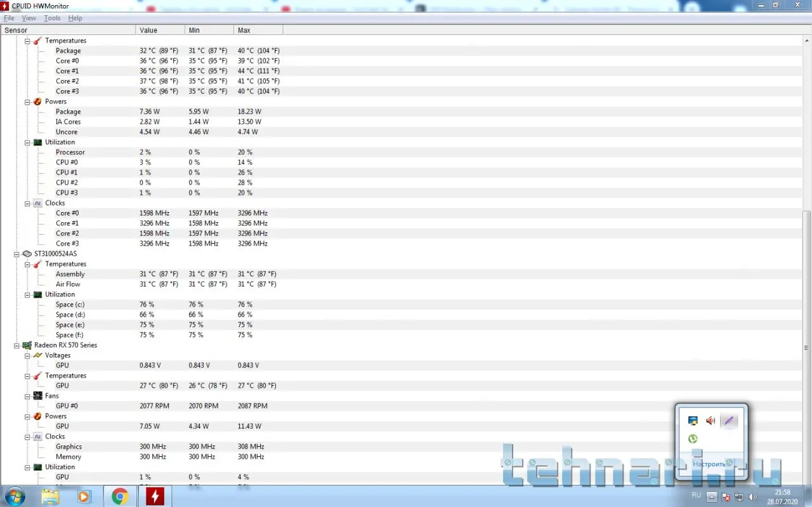Click the flame Powers icon above GPU 7.05 W

(x=37, y=416)
